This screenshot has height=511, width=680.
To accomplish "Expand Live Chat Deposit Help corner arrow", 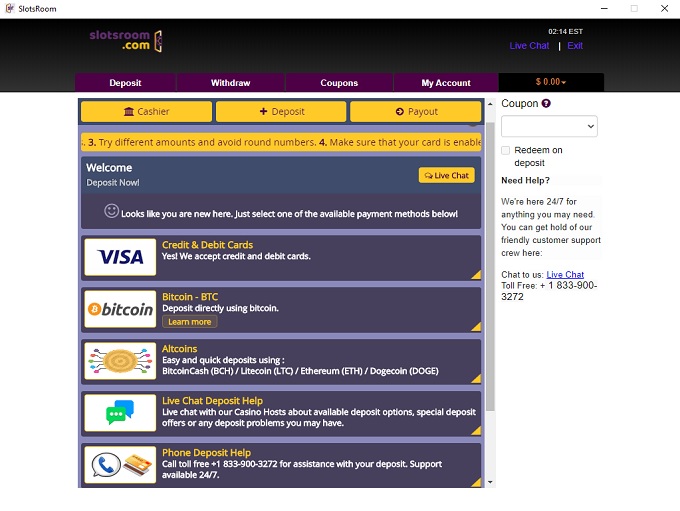I will point(476,430).
